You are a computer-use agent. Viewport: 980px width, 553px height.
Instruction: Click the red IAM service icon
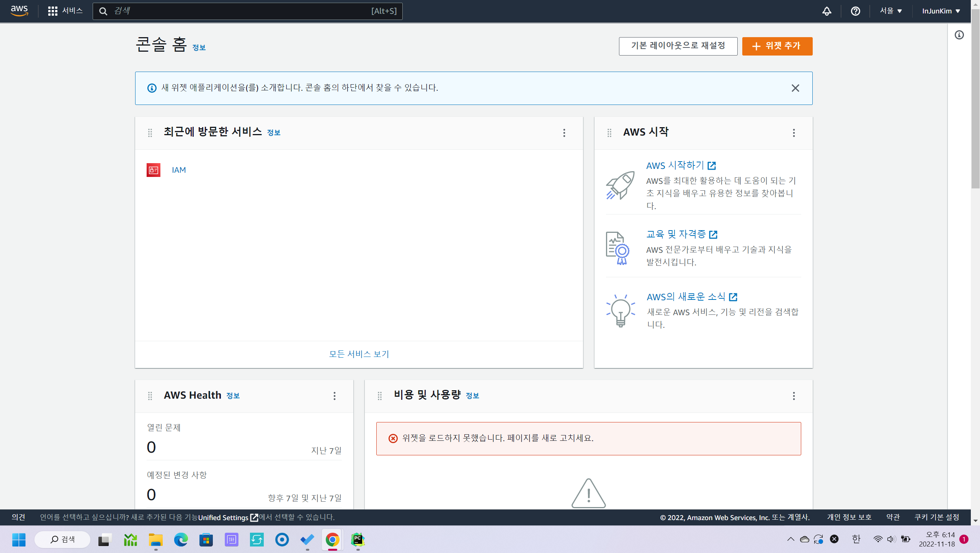pyautogui.click(x=154, y=170)
